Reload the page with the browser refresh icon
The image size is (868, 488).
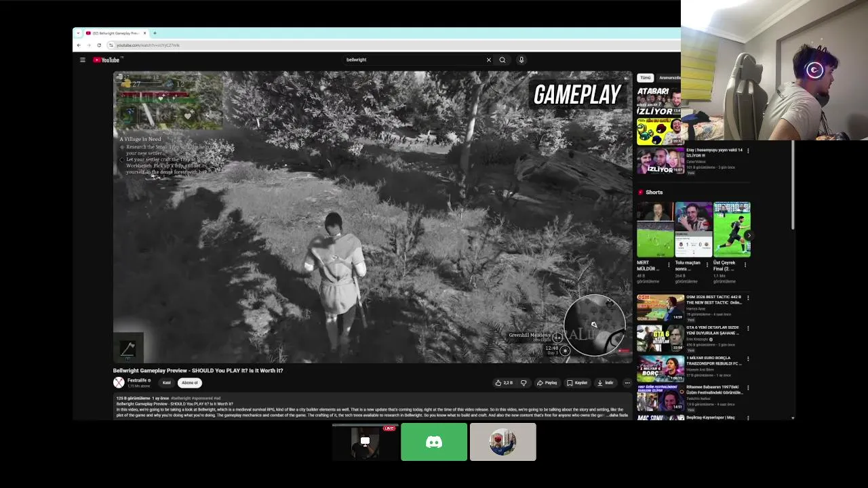click(99, 45)
